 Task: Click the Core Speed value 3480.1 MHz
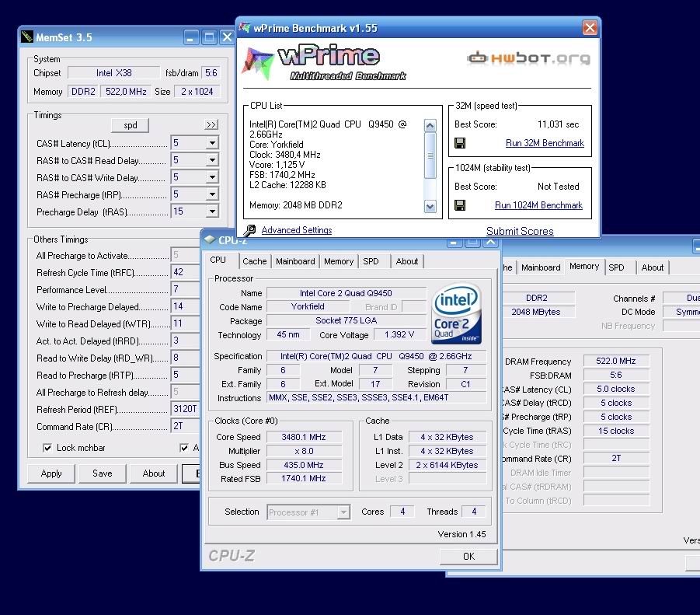click(x=304, y=437)
